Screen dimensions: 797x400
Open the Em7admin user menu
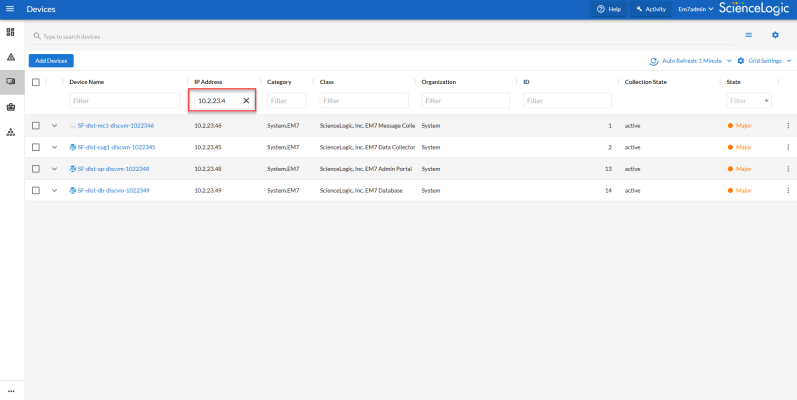(x=695, y=9)
